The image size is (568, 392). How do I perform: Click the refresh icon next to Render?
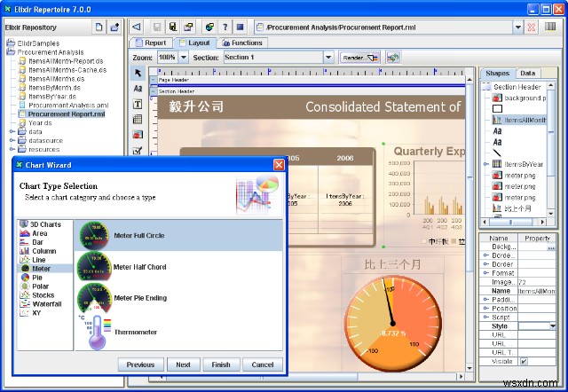393,57
